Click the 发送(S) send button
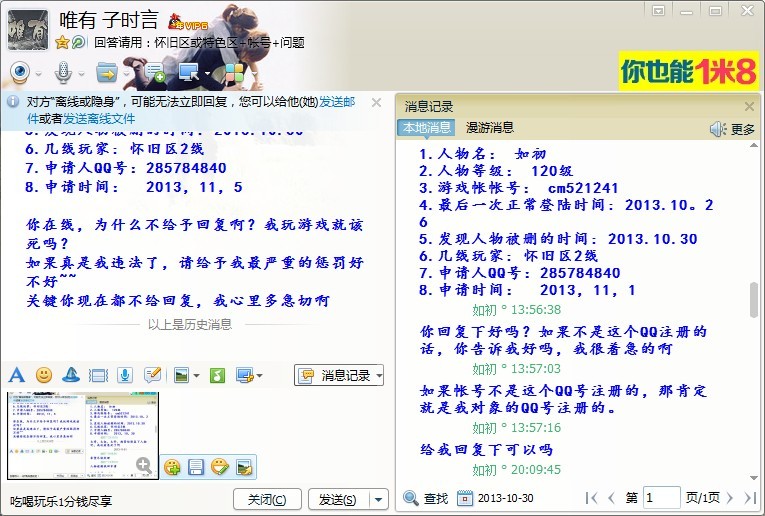The height and width of the screenshot is (516, 765). point(338,499)
